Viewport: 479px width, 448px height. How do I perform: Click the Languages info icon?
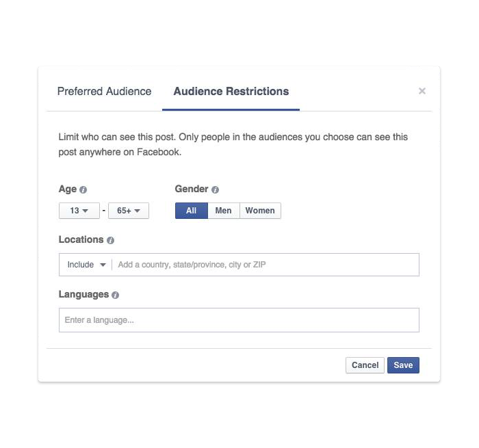(115, 295)
